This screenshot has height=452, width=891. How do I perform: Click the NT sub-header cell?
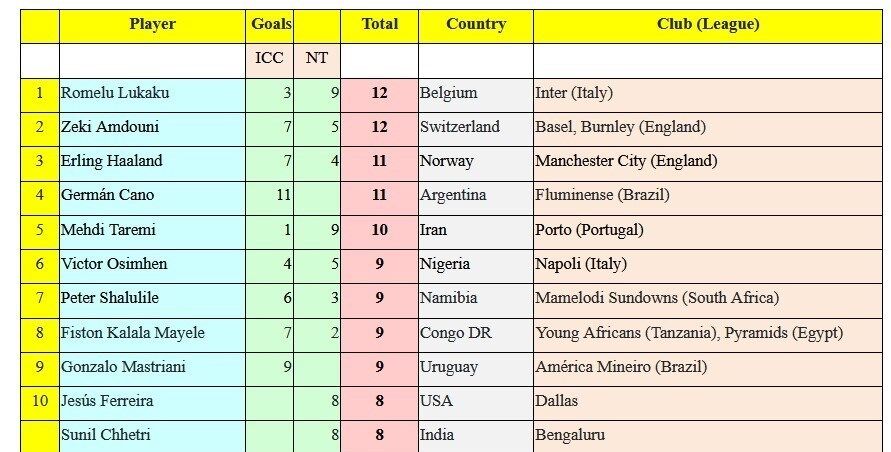(317, 58)
